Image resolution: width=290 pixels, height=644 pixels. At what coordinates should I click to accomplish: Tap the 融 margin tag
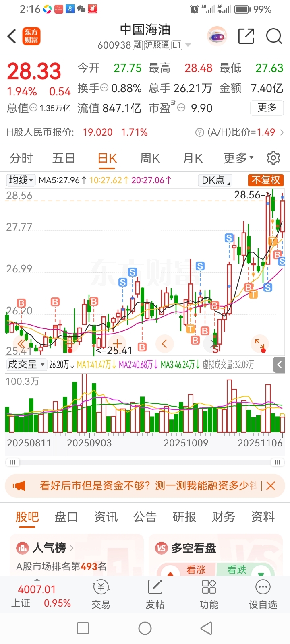tap(138, 45)
